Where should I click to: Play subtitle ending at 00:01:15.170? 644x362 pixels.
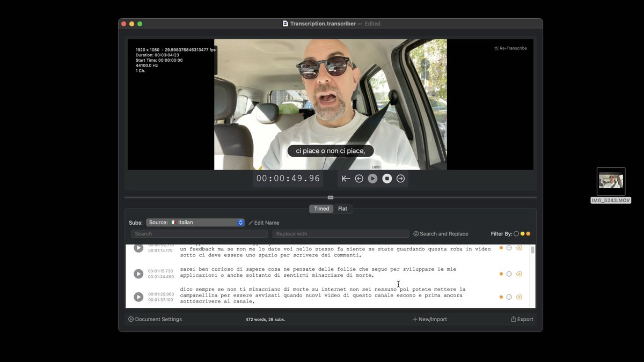click(138, 248)
